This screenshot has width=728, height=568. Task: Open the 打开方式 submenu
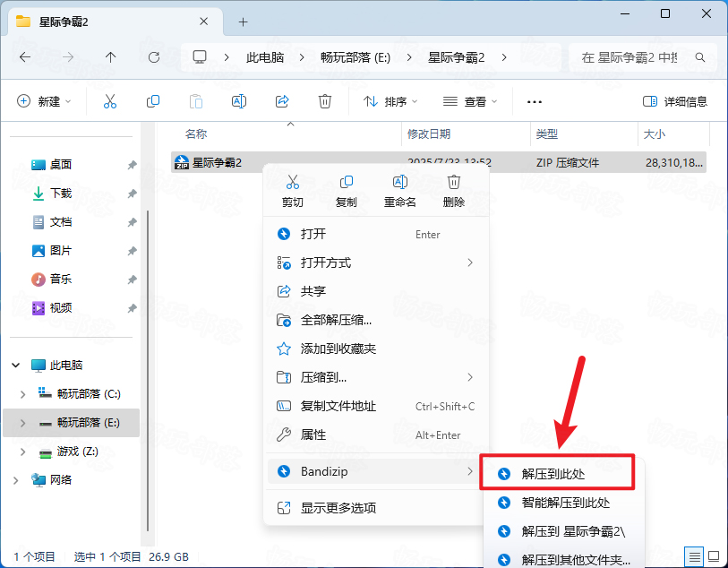pyautogui.click(x=376, y=262)
